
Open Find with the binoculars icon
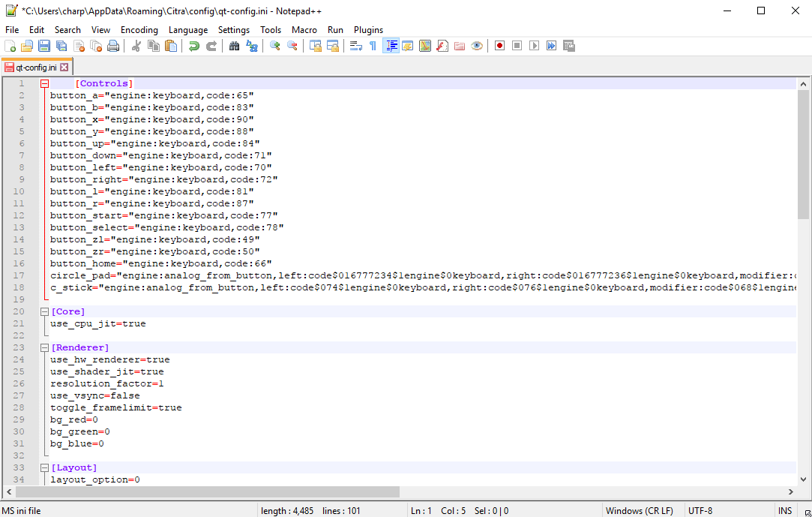[x=234, y=46]
